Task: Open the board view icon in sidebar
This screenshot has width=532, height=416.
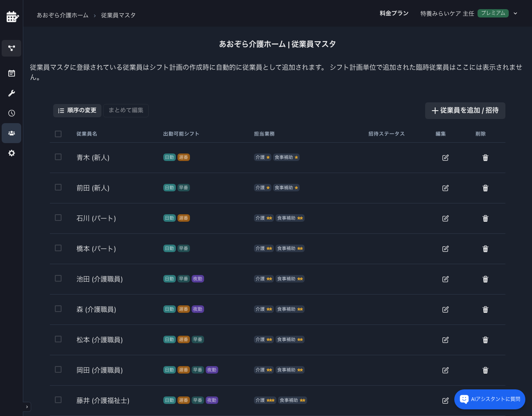Action: (11, 73)
